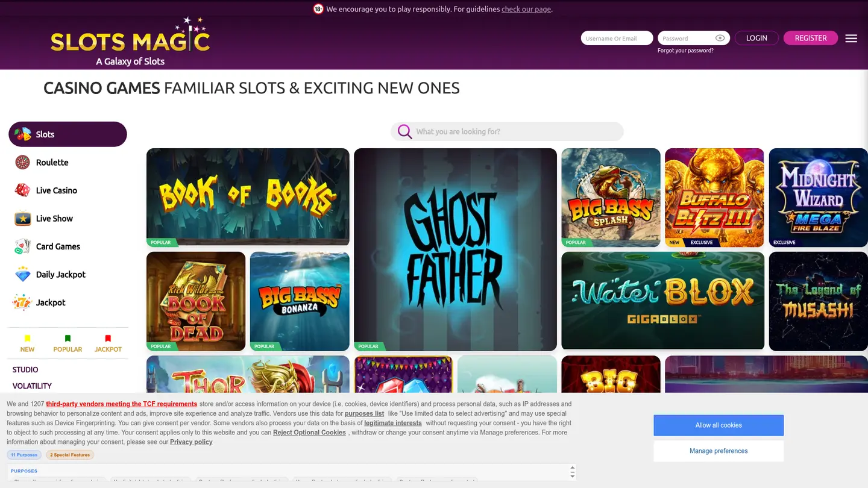Open Ghost Father game

455,249
